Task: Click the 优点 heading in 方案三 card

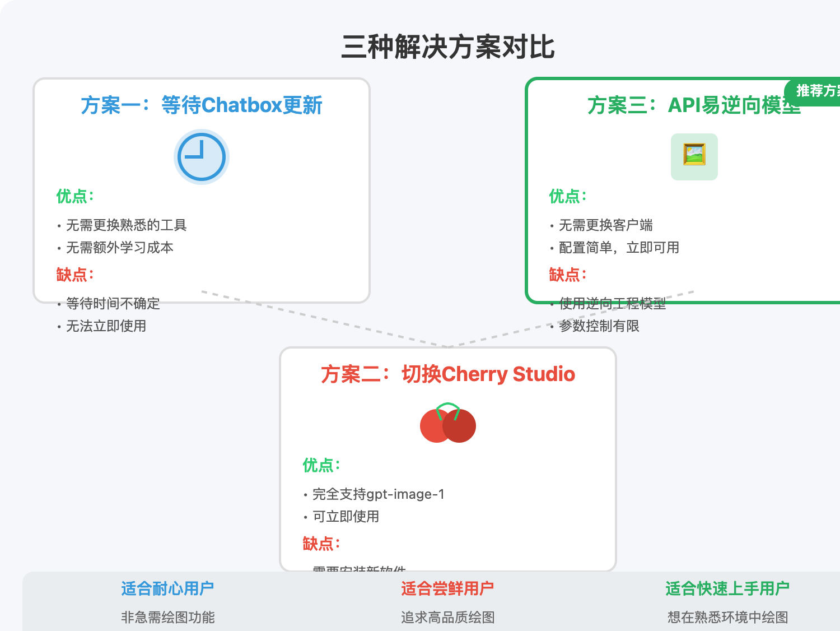Action: (x=567, y=197)
